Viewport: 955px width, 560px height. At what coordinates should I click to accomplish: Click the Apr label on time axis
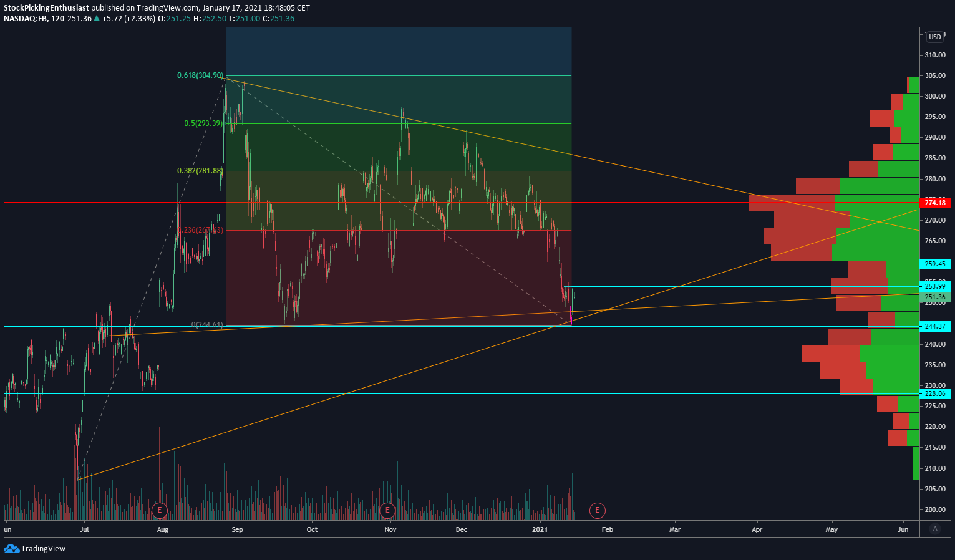[757, 529]
